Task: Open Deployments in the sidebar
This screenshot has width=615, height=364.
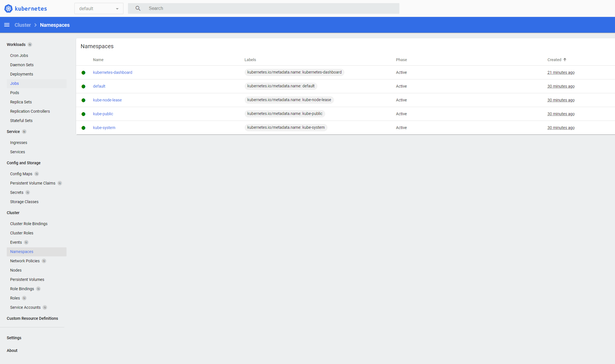Action: point(21,74)
